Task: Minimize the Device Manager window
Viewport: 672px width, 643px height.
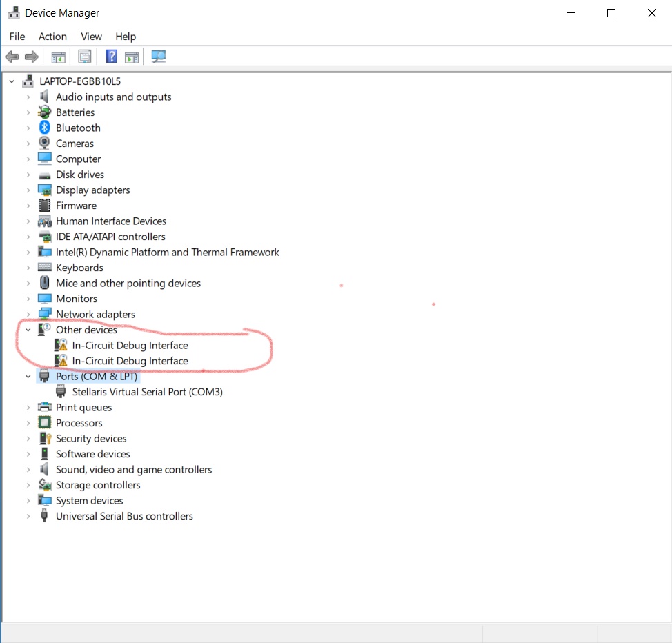Action: click(x=571, y=13)
